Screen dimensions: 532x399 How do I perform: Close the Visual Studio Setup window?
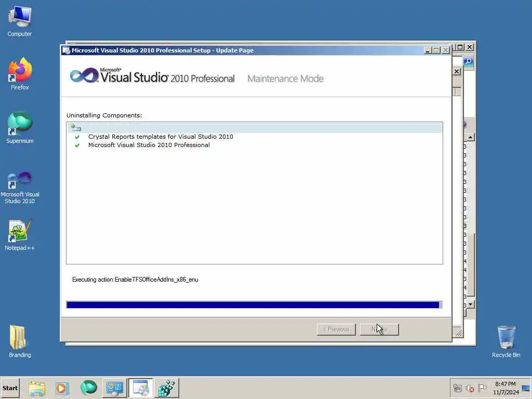point(445,50)
